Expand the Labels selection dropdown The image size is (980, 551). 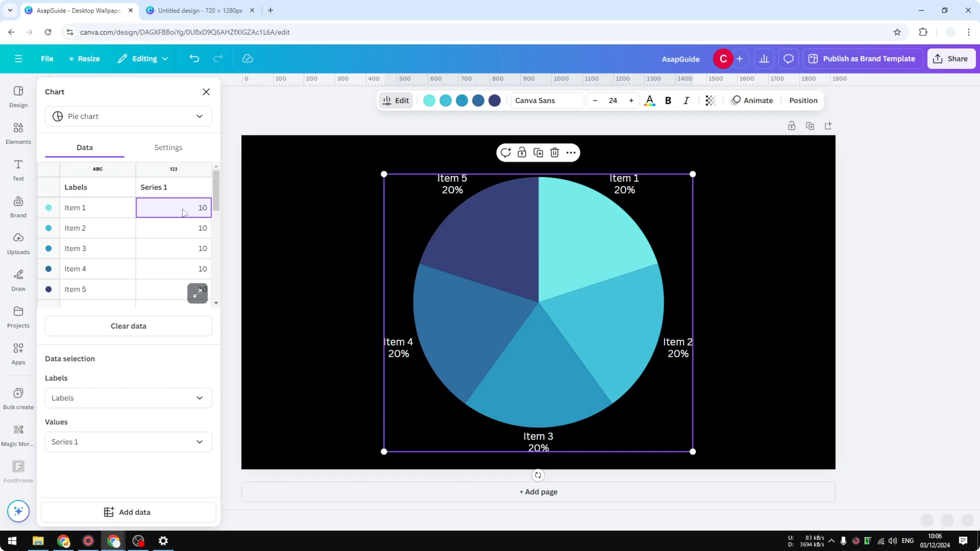coord(128,398)
